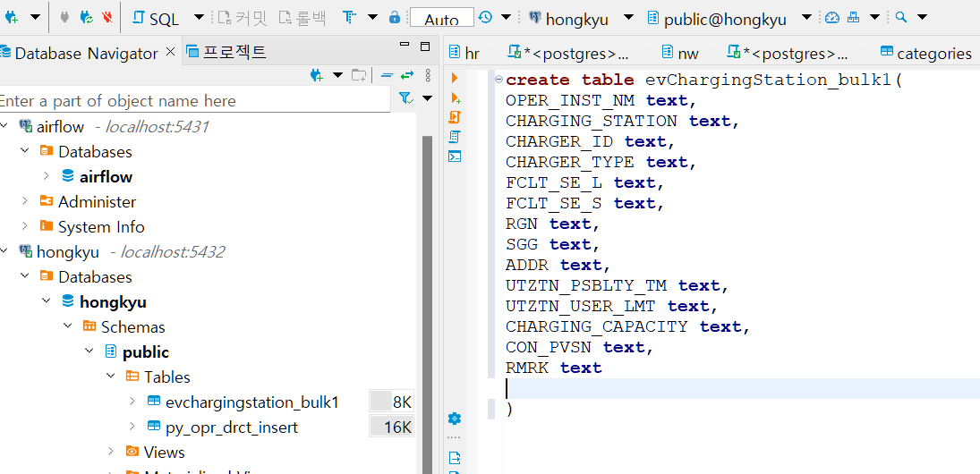
Task: Collapse the Tables folder
Action: (111, 377)
